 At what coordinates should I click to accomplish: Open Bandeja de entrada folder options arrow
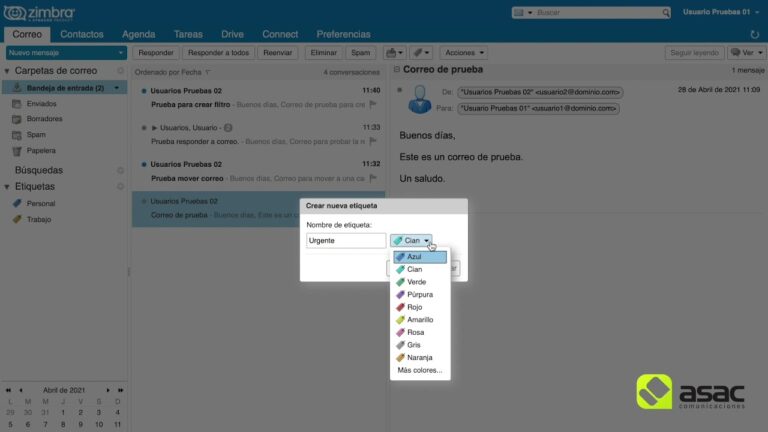[x=117, y=88]
